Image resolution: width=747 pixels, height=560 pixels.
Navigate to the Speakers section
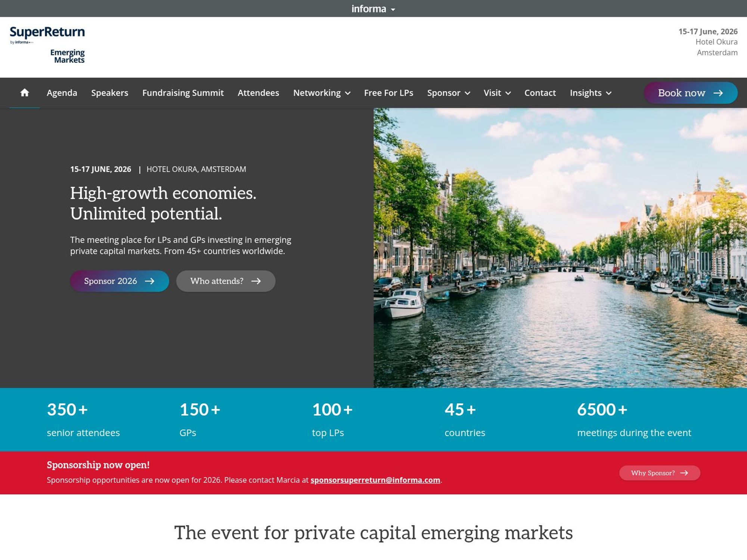pos(109,93)
